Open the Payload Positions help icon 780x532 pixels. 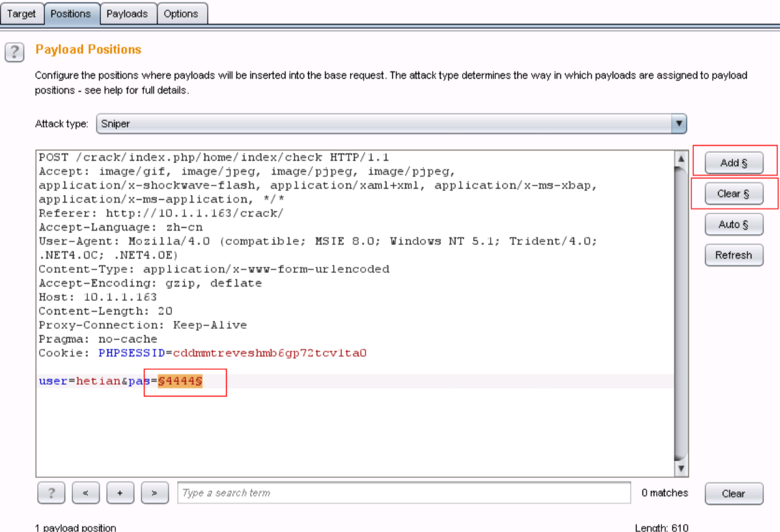[14, 52]
